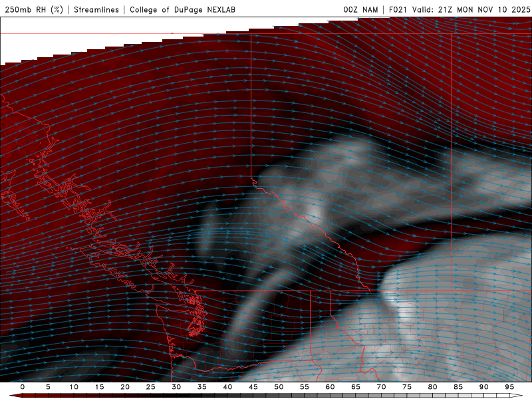The height and width of the screenshot is (399, 532).
Task: Click the "250mb RH (%)" title text
Action: coord(34,9)
